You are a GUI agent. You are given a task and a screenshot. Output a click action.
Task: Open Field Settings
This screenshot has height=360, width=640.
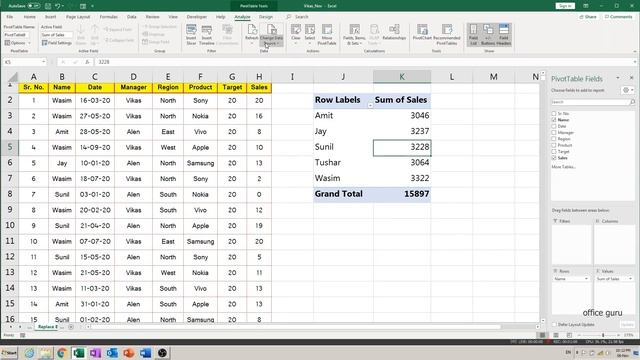[57, 43]
